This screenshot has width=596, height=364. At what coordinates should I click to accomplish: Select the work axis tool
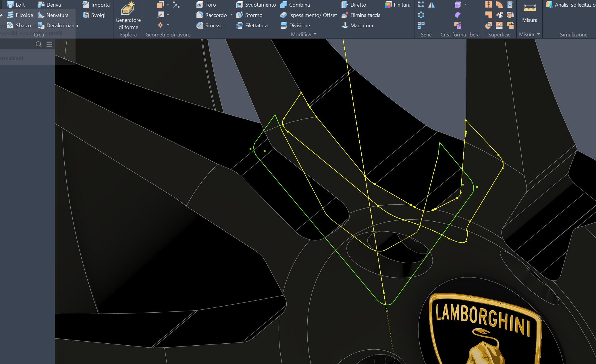[x=161, y=15]
